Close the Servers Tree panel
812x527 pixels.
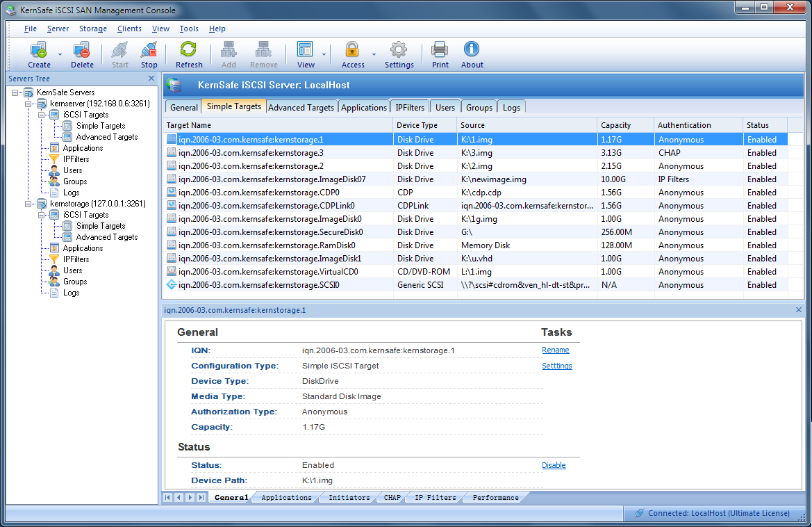click(151, 79)
